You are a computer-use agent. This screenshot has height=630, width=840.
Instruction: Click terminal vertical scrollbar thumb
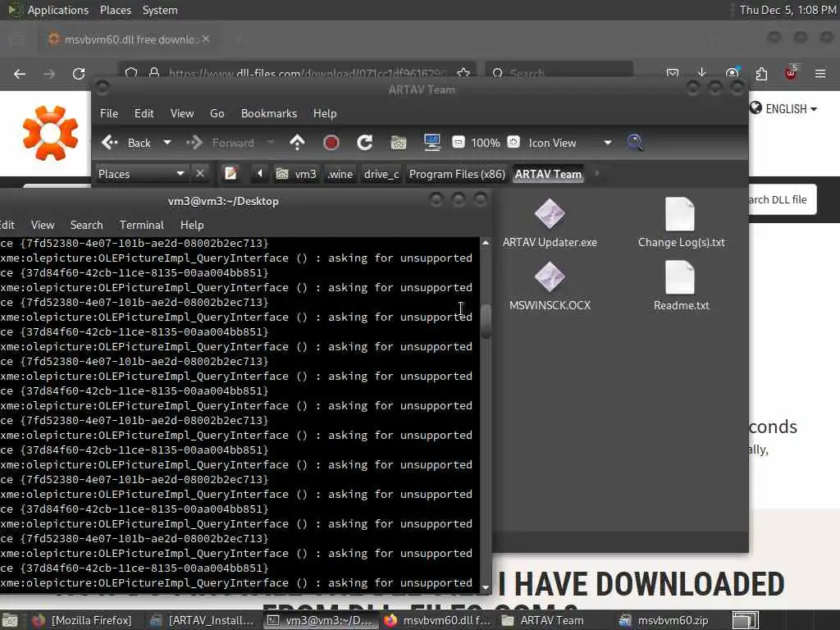click(x=486, y=321)
